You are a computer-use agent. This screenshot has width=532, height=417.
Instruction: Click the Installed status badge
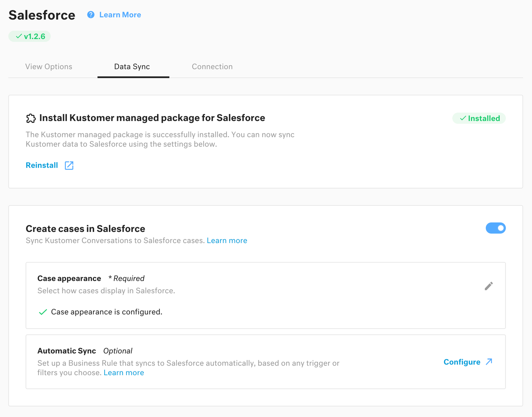point(479,118)
